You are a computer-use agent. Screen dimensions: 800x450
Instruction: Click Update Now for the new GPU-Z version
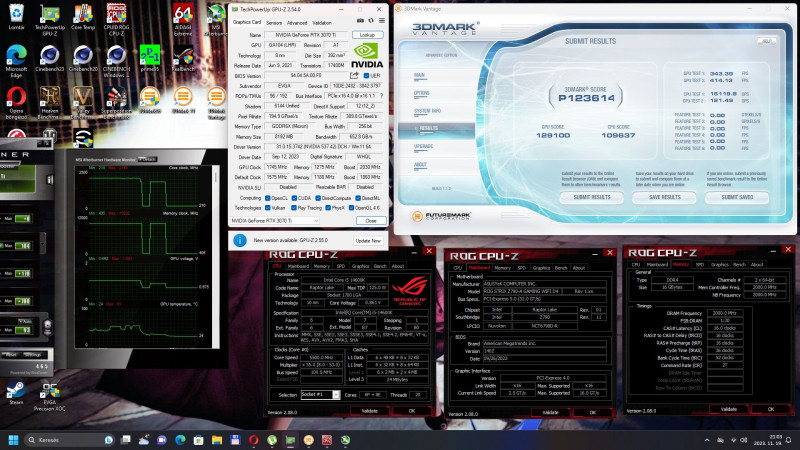[368, 240]
